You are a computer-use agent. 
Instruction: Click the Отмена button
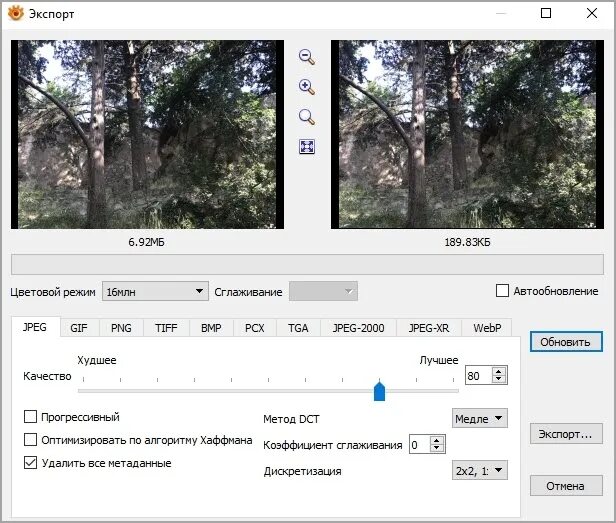tap(566, 486)
